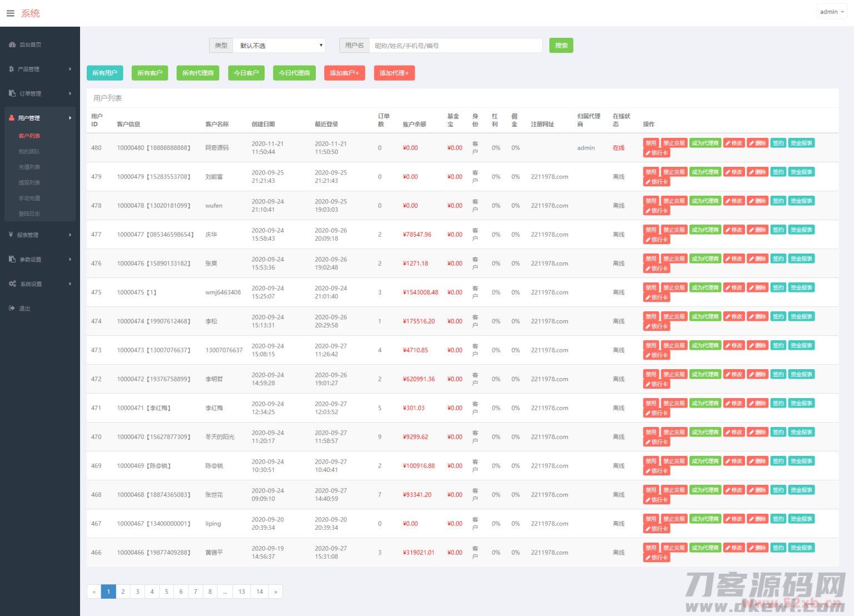Screen dimensions: 854x616
Task: Filter by 今日代理商 button
Action: point(294,73)
